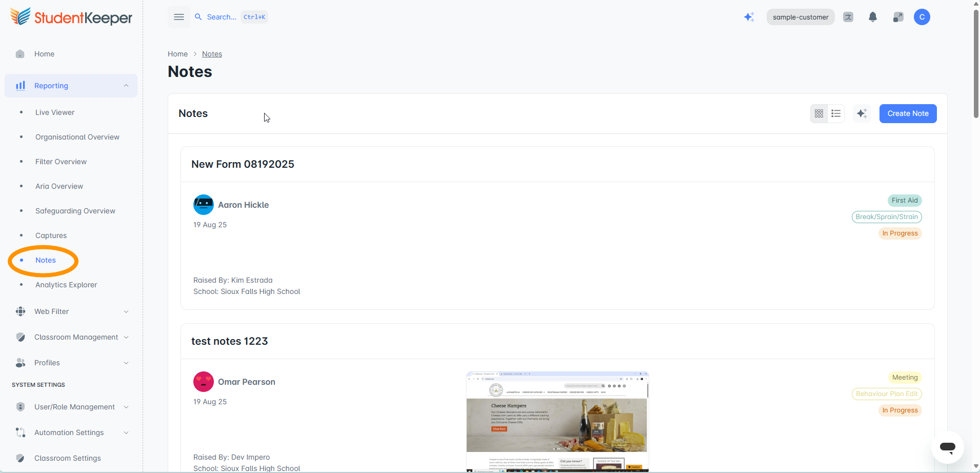Click the AI sparkle icon in top bar
This screenshot has width=980, height=473.
point(749,17)
